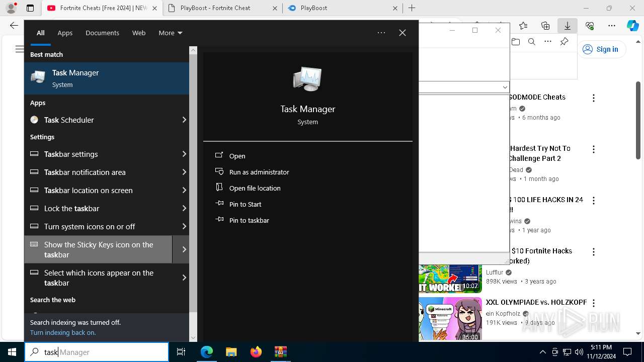
Task: Switch to the Documents search tab
Action: tap(102, 33)
